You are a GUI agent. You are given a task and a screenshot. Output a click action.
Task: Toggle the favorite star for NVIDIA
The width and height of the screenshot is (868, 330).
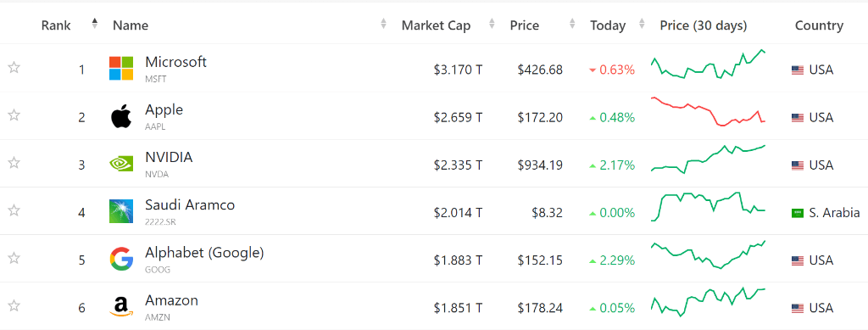[x=14, y=163]
